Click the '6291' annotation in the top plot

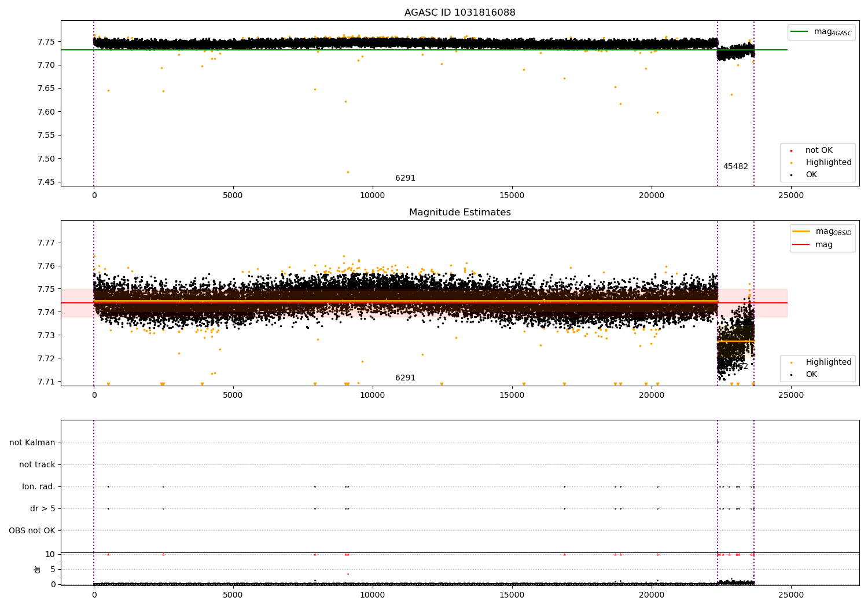[405, 178]
